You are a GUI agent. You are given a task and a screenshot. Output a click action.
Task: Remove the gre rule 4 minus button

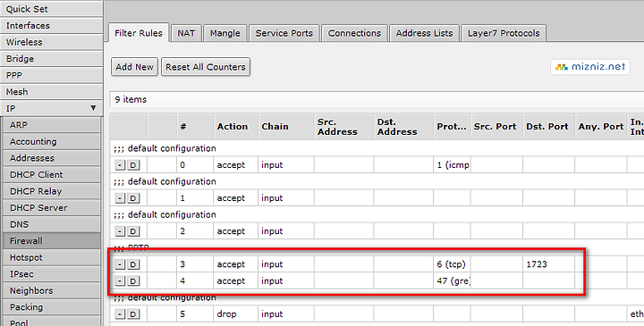pyautogui.click(x=120, y=280)
